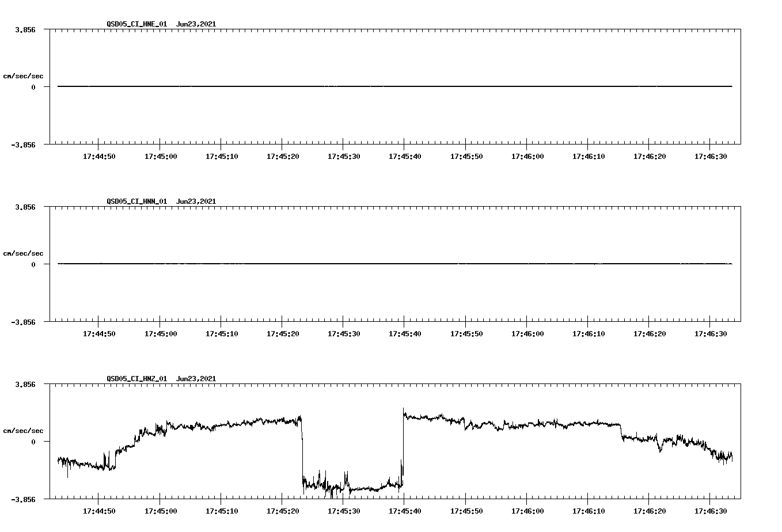Viewport: 782px width, 532px height.
Task: Click the QSD05_CI_HNN_01 channel title
Action: pos(137,202)
